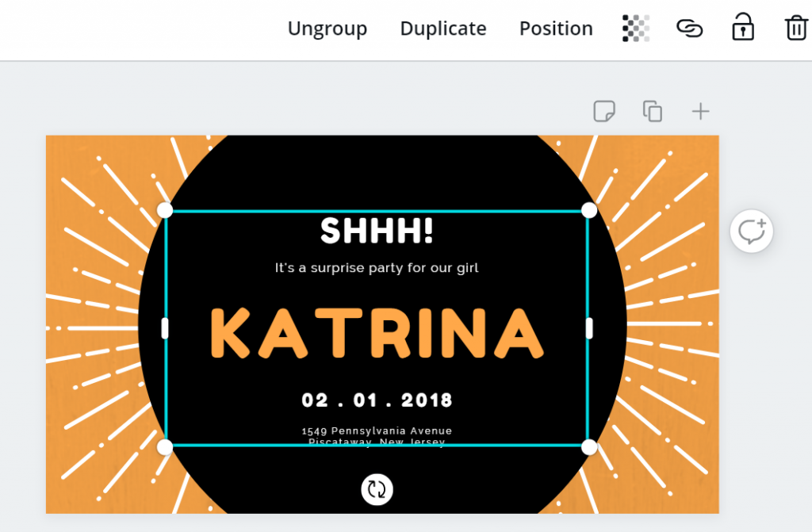Click the right side pill handle
Image resolution: width=812 pixels, height=532 pixels.
tap(589, 328)
